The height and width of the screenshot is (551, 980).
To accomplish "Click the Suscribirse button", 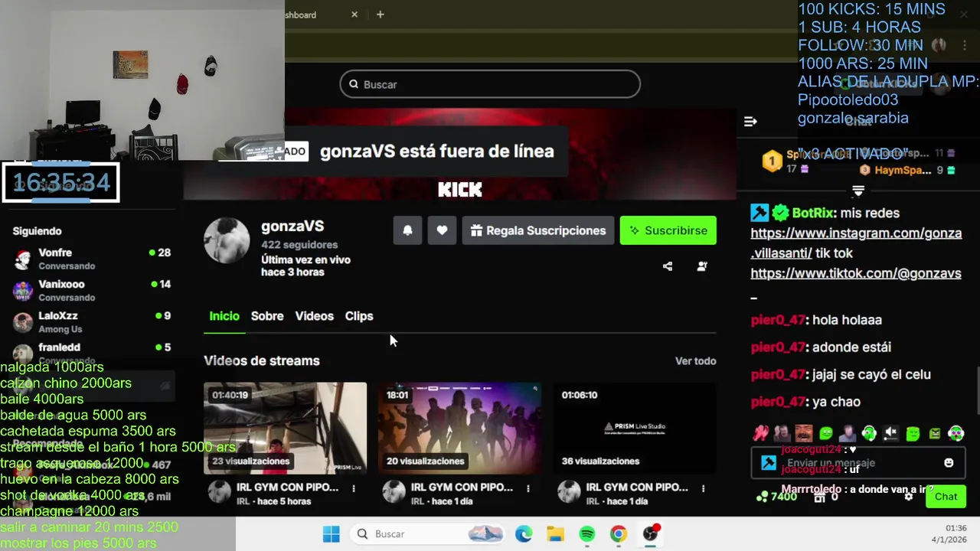I will [668, 230].
